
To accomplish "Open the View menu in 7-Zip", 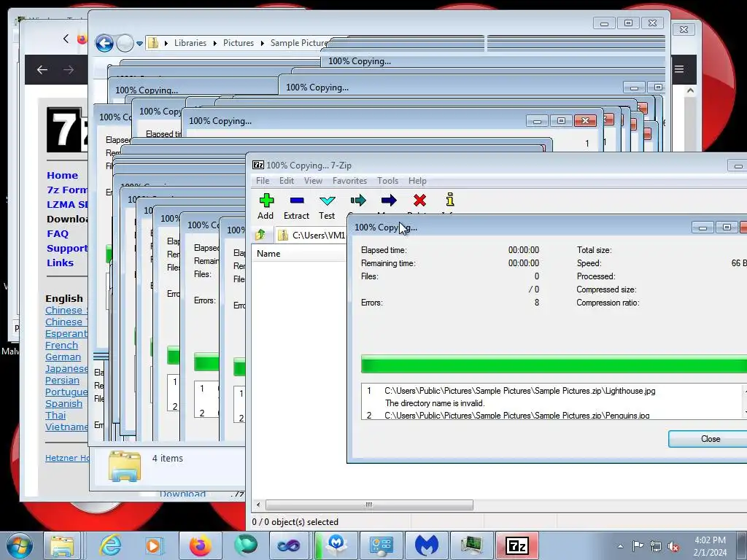I will 313,181.
